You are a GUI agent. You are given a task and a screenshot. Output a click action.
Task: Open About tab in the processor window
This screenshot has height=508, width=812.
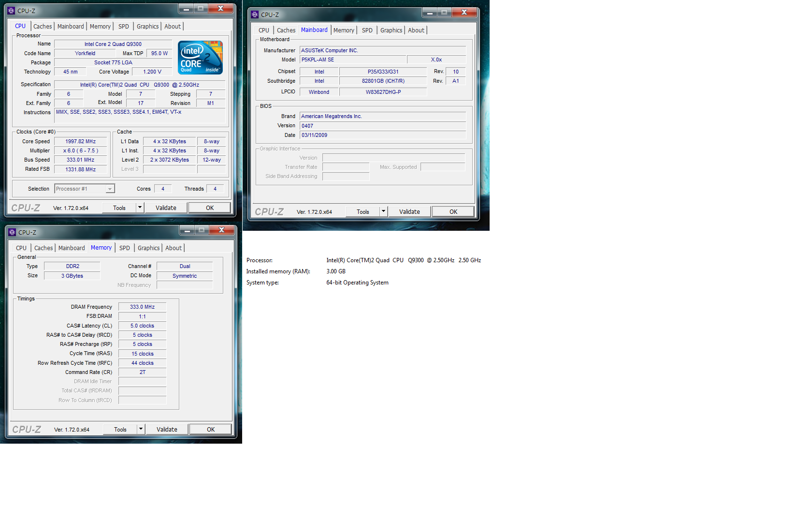tap(173, 27)
